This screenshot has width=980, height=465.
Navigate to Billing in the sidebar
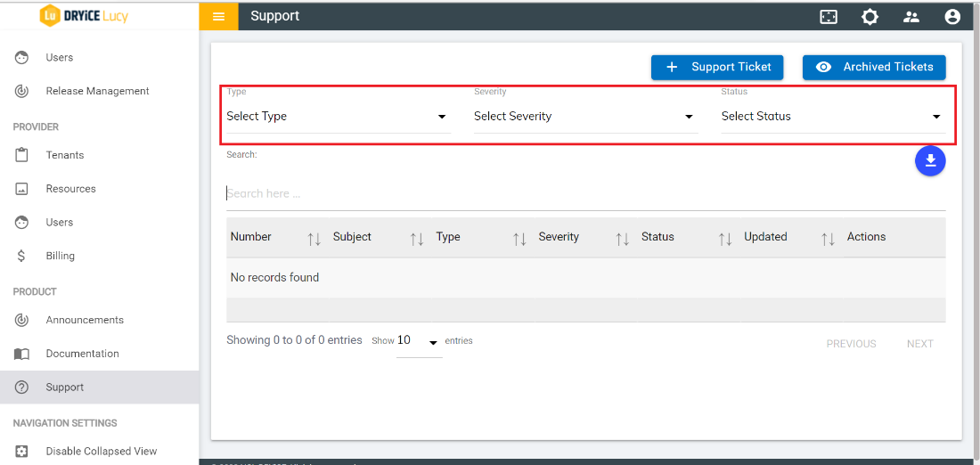coord(61,256)
